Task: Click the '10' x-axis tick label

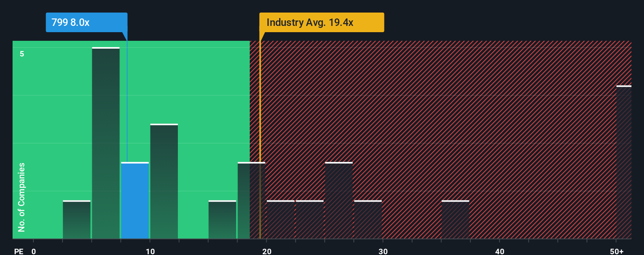Action: 150,251
